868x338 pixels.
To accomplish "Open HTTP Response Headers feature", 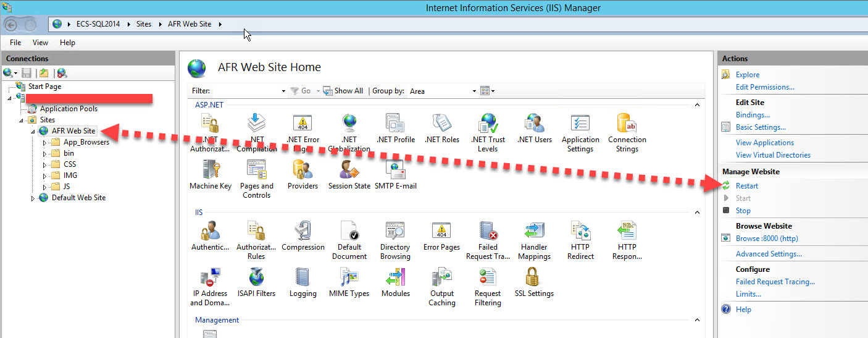I will click(x=627, y=240).
